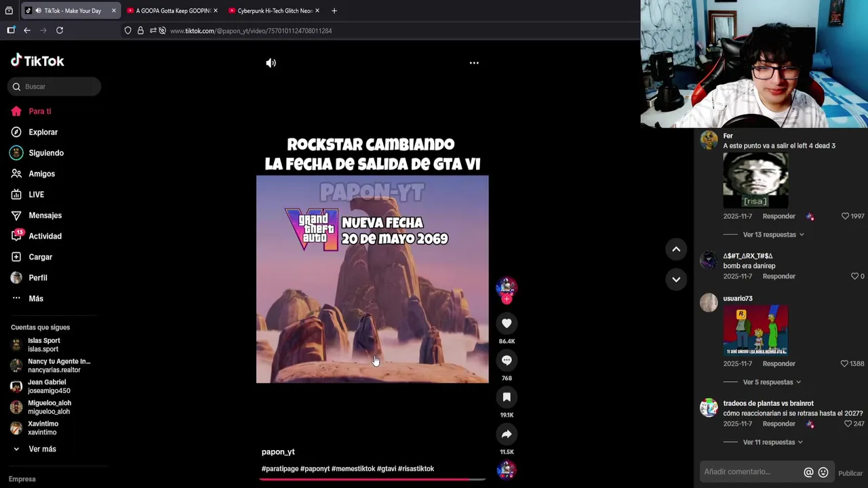The height and width of the screenshot is (488, 868).
Task: Go to the next video arrow
Action: click(x=676, y=279)
